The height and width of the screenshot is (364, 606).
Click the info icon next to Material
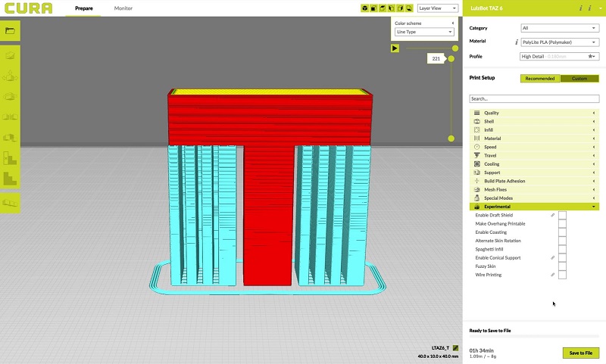click(517, 42)
